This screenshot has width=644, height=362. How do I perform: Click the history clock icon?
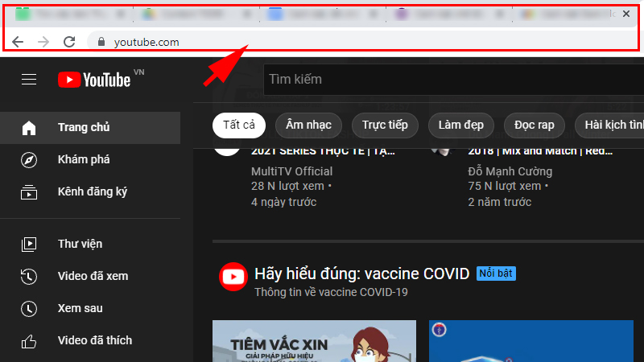coord(29,276)
